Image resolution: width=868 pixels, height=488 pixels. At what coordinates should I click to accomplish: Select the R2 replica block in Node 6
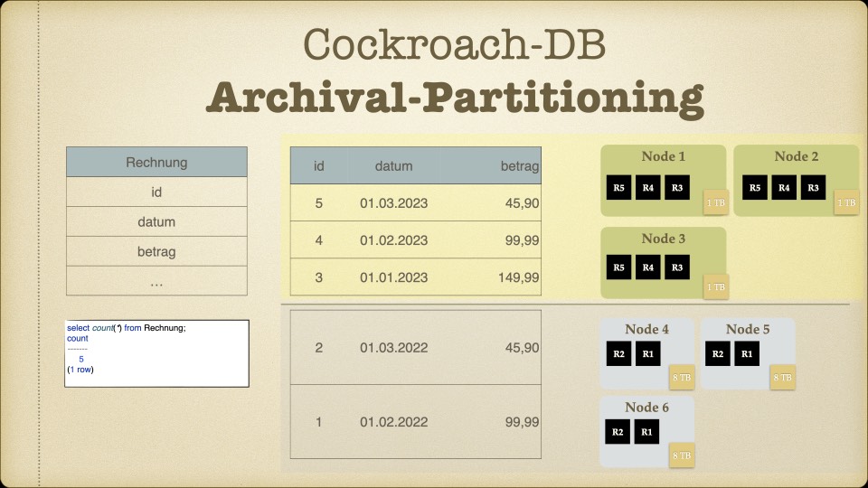pos(618,432)
